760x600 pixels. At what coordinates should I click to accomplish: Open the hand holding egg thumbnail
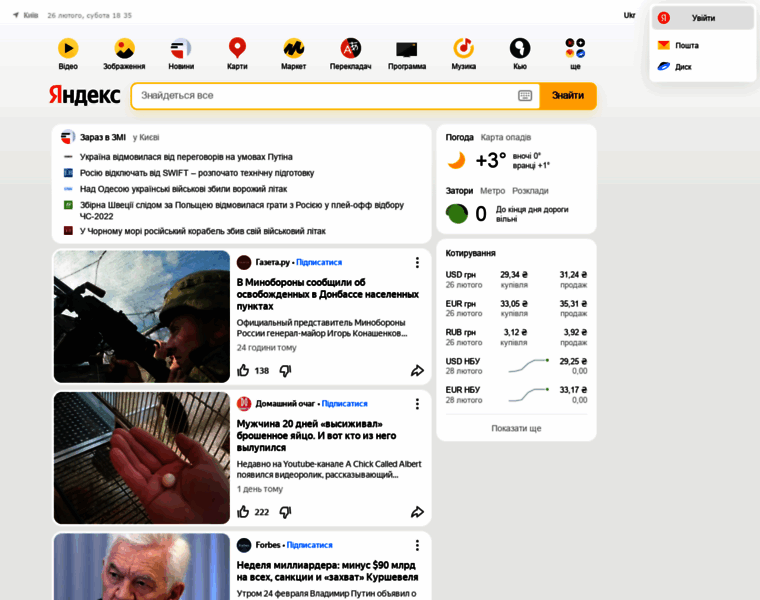click(x=142, y=458)
